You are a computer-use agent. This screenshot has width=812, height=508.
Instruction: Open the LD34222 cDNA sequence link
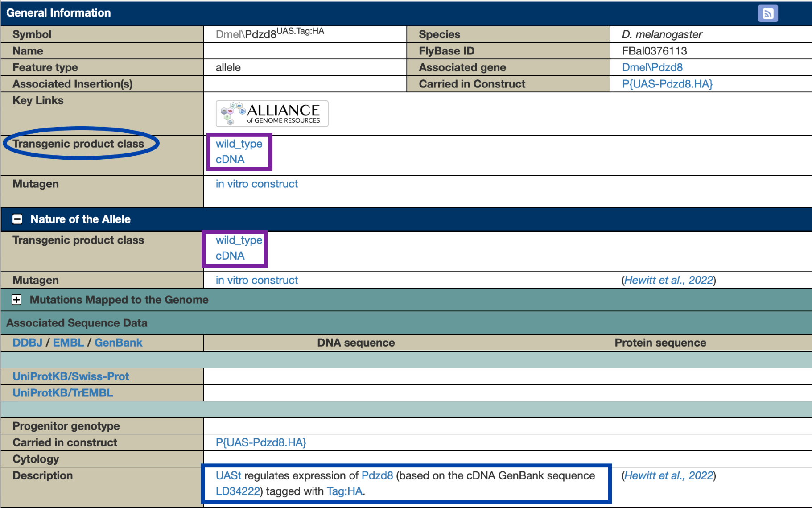pos(238,491)
